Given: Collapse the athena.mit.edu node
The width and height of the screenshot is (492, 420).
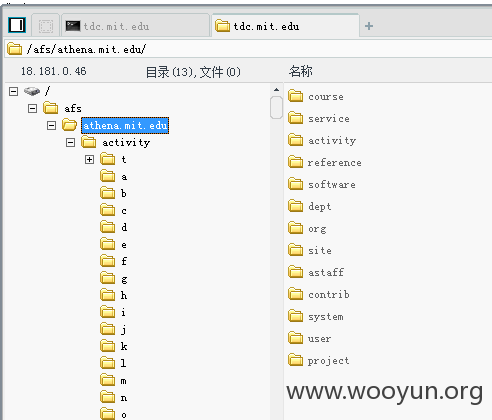Looking at the screenshot, I should tap(51, 125).
